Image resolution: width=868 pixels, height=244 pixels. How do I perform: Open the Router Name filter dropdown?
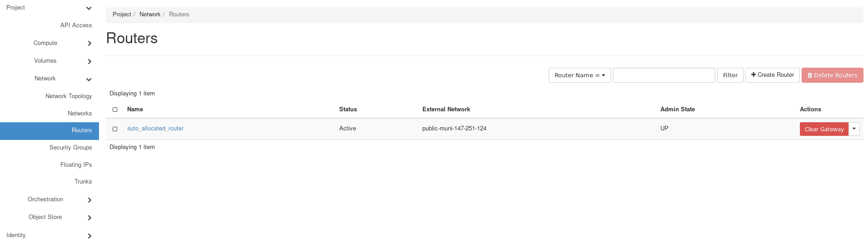click(579, 75)
